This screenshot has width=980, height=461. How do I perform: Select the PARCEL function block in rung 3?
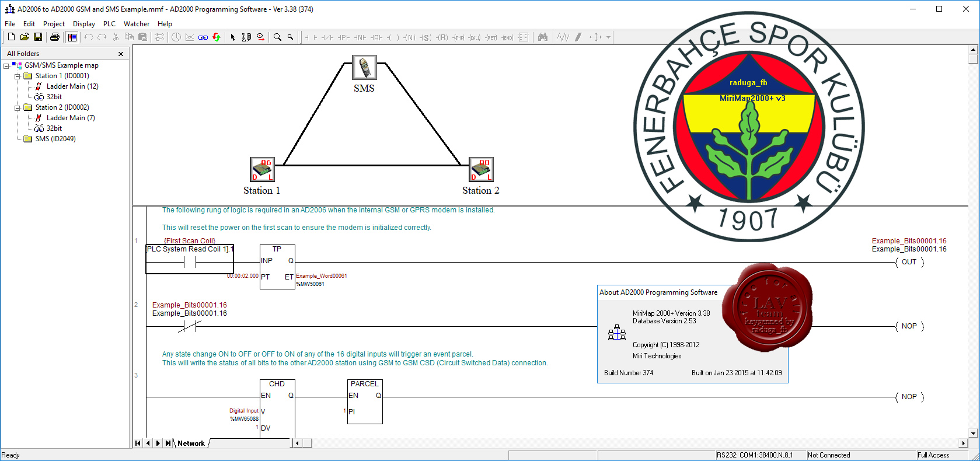pos(365,401)
